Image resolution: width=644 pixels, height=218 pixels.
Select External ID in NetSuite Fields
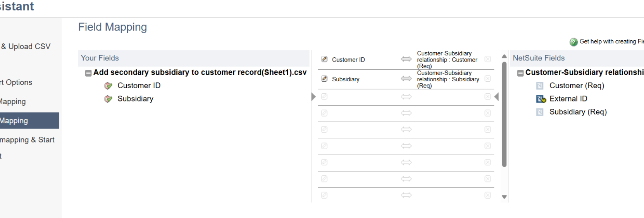568,99
